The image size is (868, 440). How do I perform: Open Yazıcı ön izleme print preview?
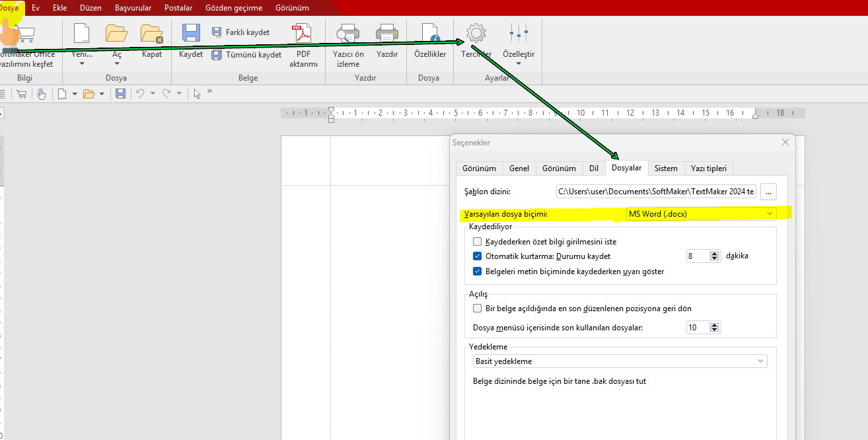pyautogui.click(x=347, y=34)
